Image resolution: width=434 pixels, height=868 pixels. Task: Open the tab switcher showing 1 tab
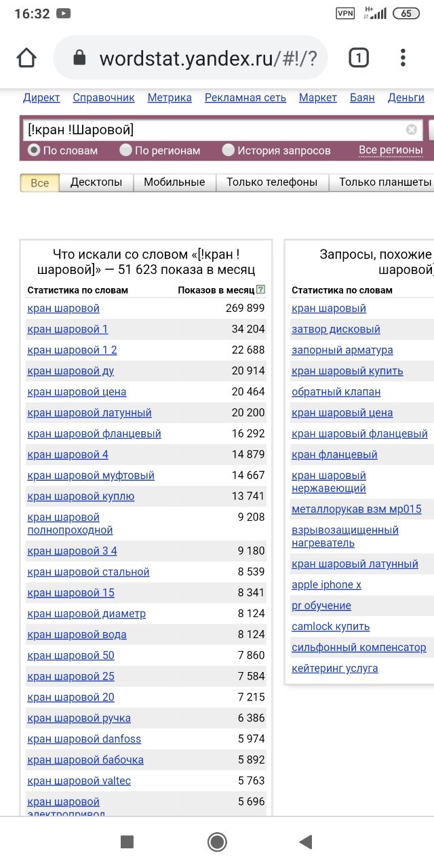point(359,58)
